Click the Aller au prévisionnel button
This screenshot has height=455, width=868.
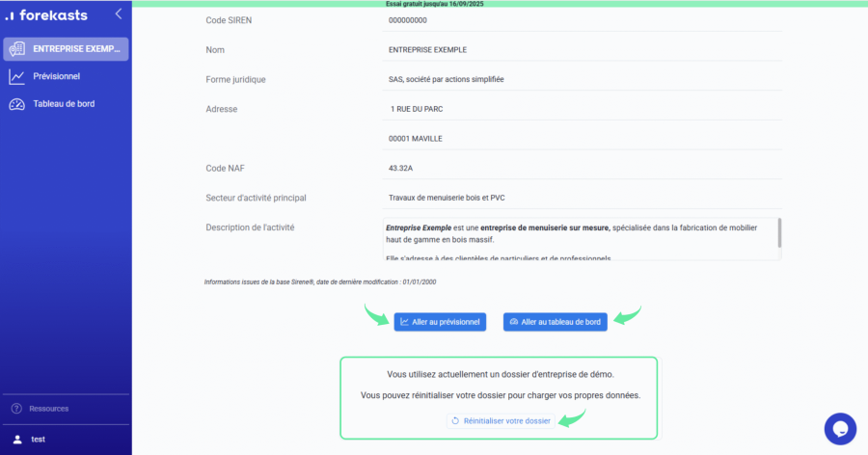pos(440,321)
